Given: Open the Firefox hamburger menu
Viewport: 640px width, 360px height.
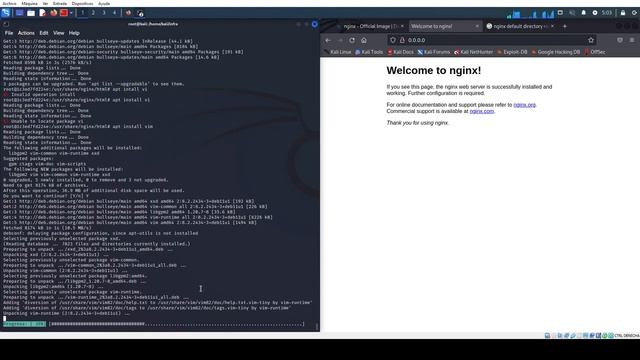Looking at the screenshot, I should [632, 40].
